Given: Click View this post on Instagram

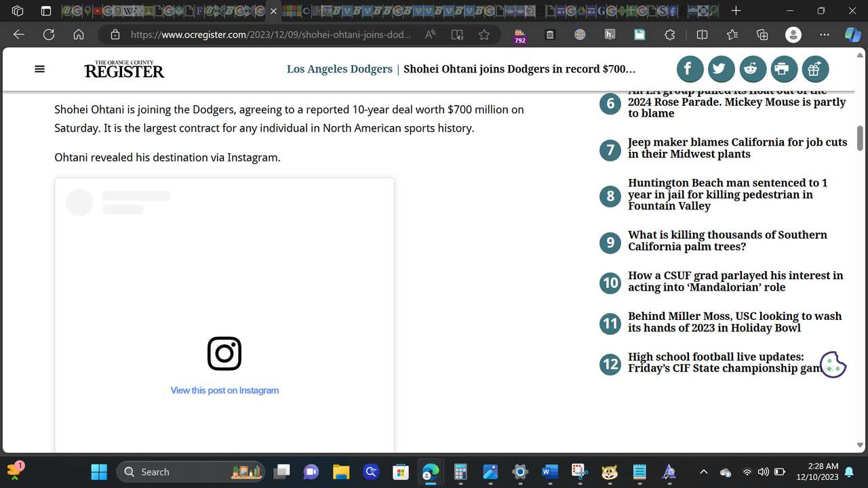Looking at the screenshot, I should coord(224,390).
